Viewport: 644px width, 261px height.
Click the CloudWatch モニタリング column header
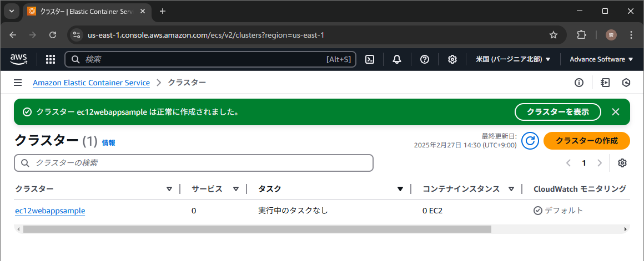click(580, 189)
